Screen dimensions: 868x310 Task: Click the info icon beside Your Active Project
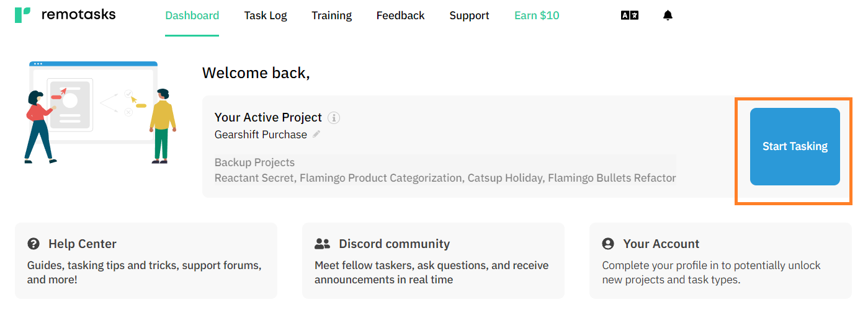pos(334,117)
